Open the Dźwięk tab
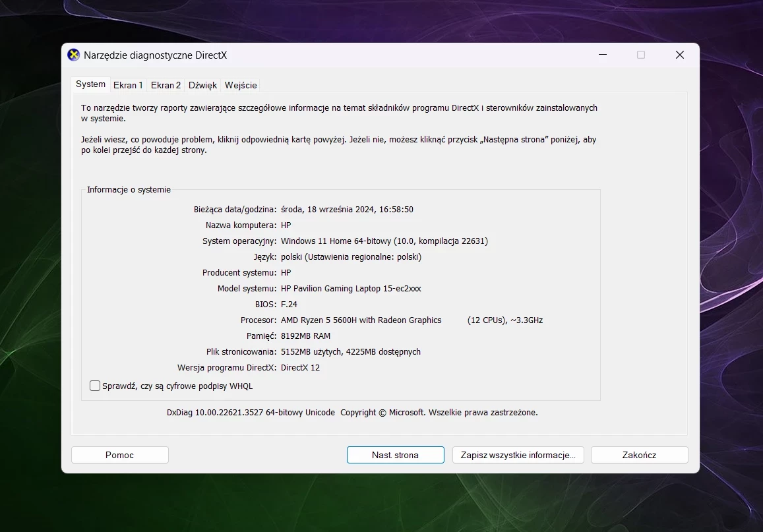This screenshot has width=763, height=532. click(x=202, y=85)
